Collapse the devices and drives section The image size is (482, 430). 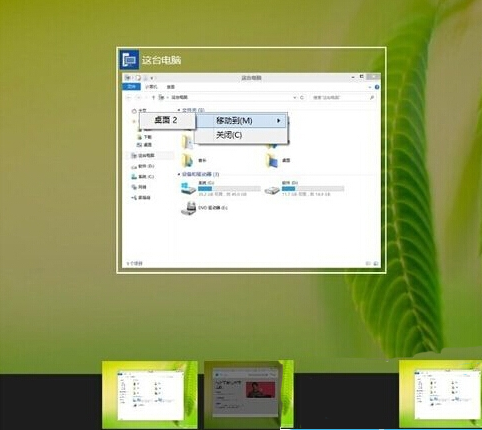coord(179,174)
